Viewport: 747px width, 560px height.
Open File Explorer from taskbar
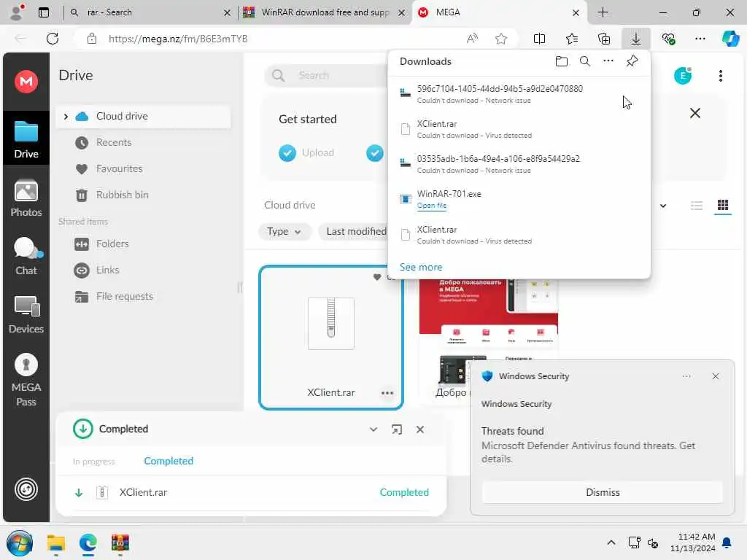(56, 542)
